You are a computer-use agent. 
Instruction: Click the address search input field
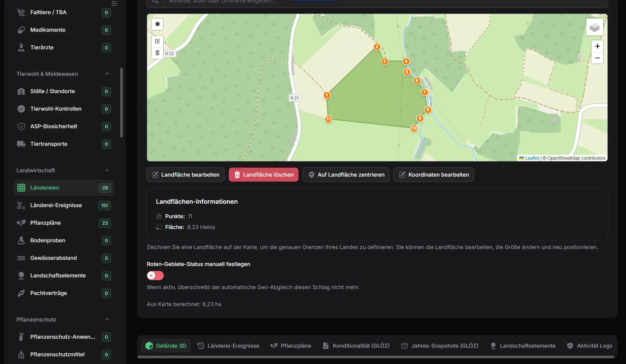click(385, 2)
